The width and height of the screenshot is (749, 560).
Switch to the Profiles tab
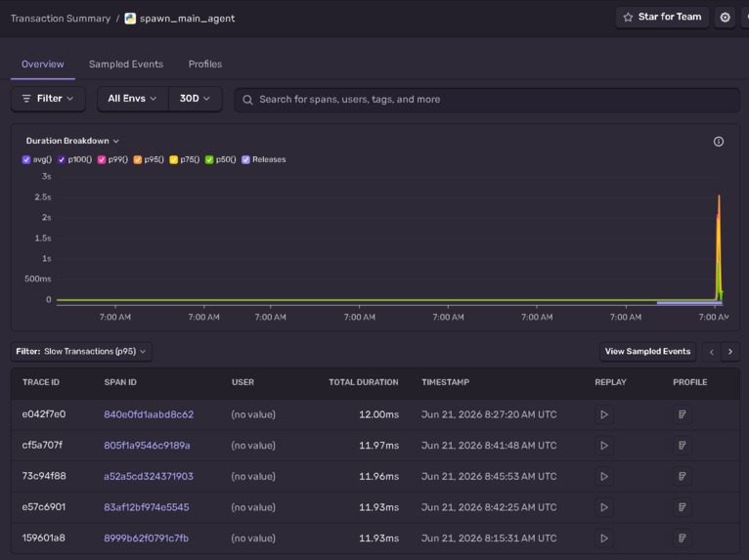205,64
